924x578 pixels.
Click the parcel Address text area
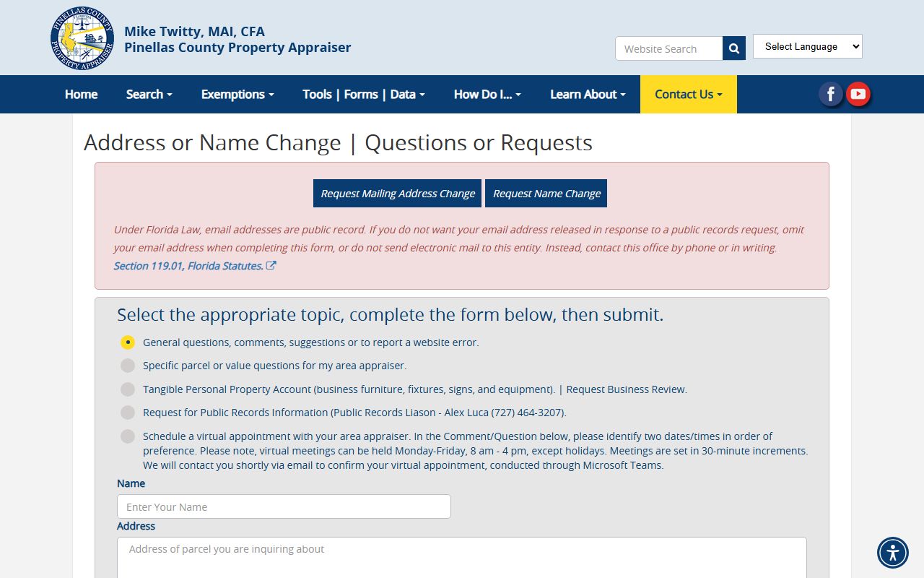[462, 557]
